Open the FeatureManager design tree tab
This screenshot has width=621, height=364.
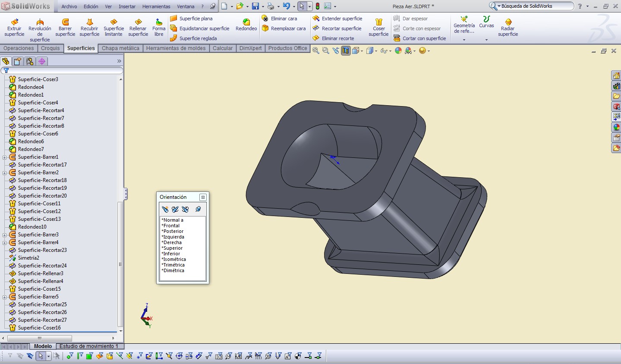point(6,61)
